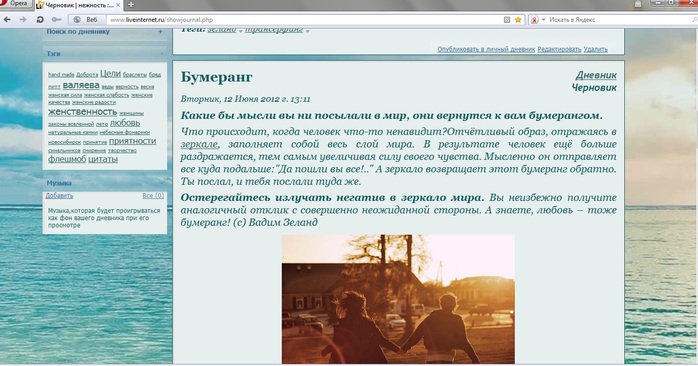
Task: Open the 'браслеты' tag
Action: (x=135, y=75)
